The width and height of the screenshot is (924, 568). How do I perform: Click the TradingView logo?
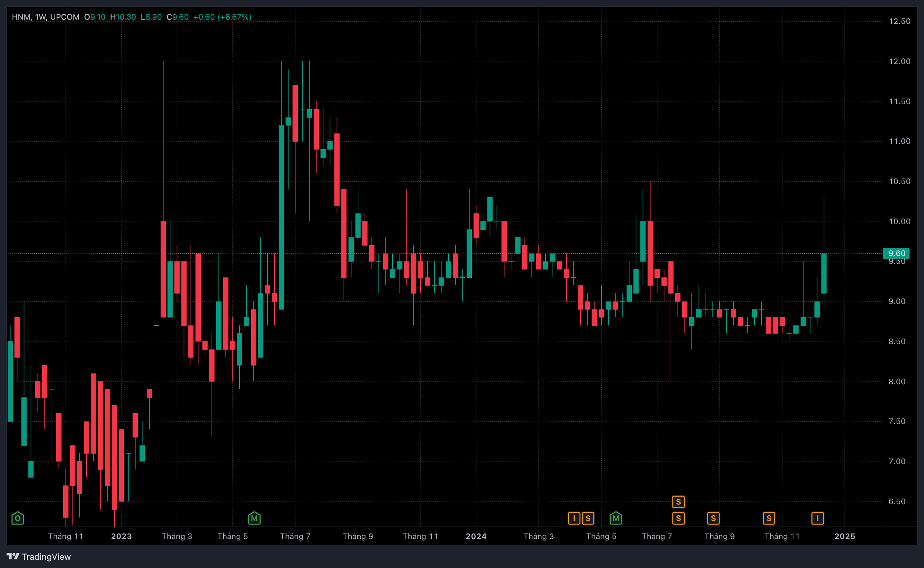[39, 556]
